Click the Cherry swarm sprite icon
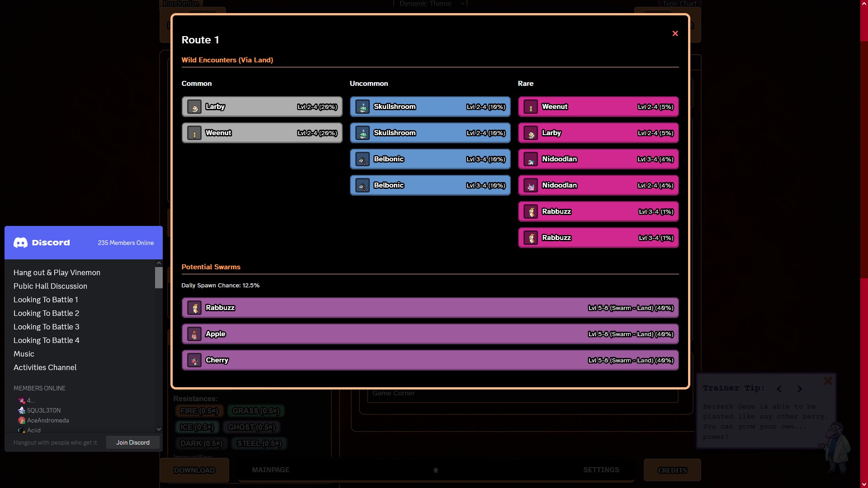868x488 pixels. point(194,361)
